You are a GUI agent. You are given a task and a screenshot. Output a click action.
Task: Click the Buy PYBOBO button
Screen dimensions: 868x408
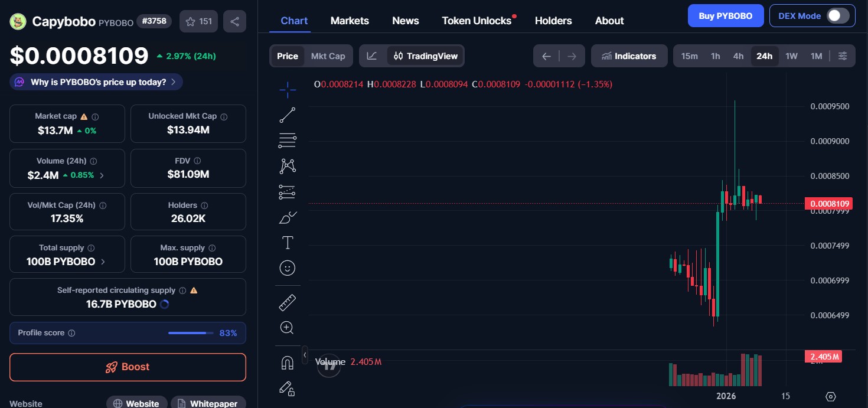pyautogui.click(x=725, y=16)
